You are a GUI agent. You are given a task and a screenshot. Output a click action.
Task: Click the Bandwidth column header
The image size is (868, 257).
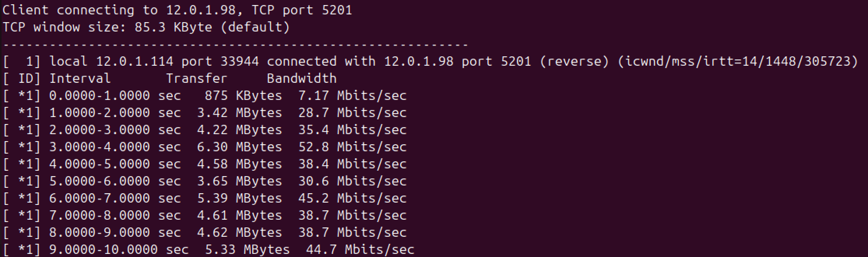tap(302, 79)
